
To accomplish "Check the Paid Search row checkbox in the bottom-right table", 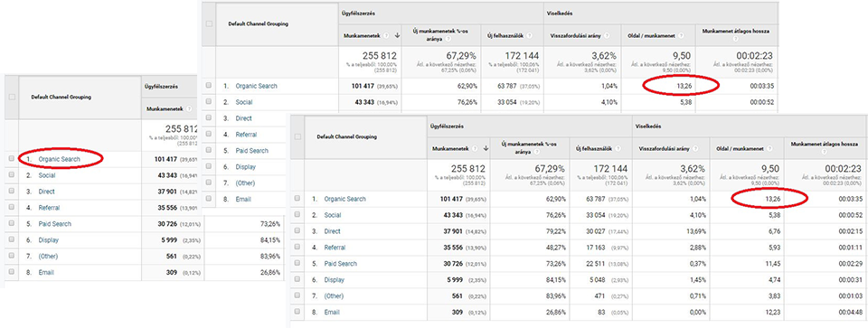I will click(297, 263).
